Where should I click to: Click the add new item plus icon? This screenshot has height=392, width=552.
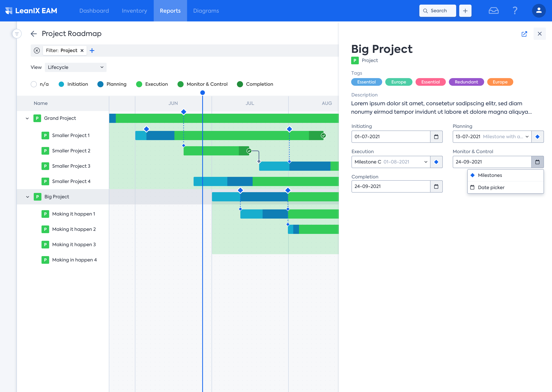(x=465, y=11)
